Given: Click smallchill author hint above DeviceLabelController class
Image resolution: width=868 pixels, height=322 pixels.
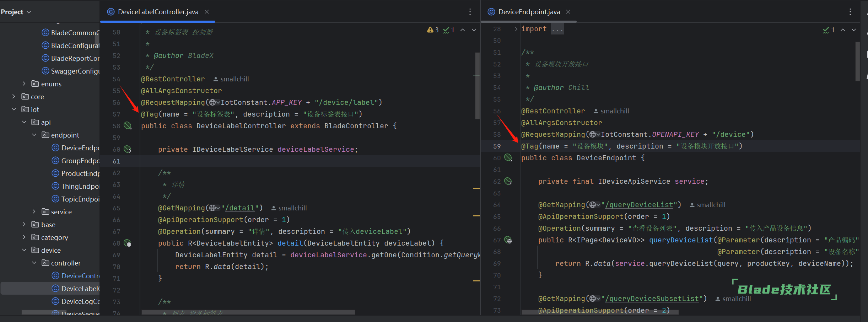Looking at the screenshot, I should [x=231, y=79].
